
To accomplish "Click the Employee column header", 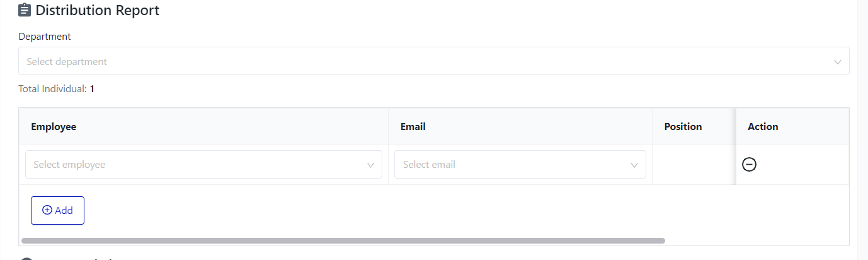I will coord(54,127).
